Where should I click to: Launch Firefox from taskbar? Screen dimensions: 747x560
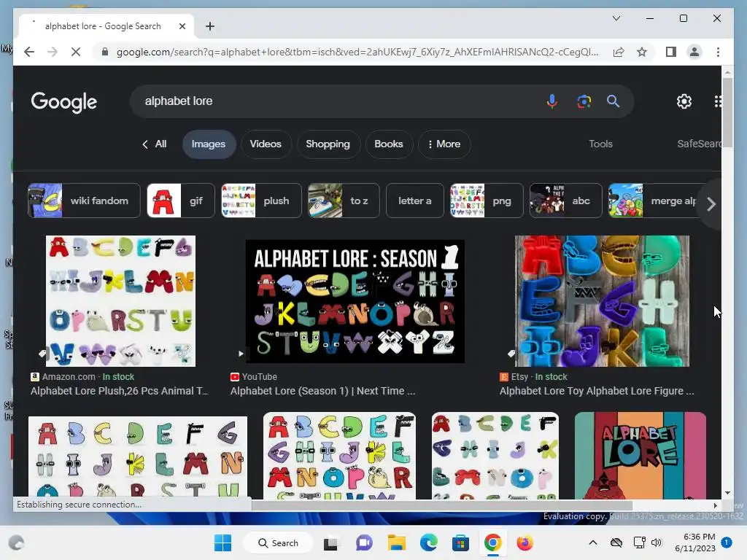(x=525, y=542)
